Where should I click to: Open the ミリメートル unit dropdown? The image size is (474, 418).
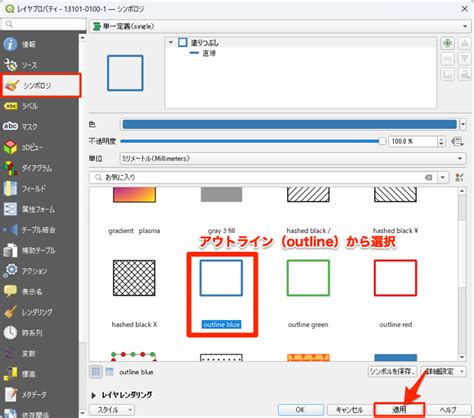[x=292, y=158]
